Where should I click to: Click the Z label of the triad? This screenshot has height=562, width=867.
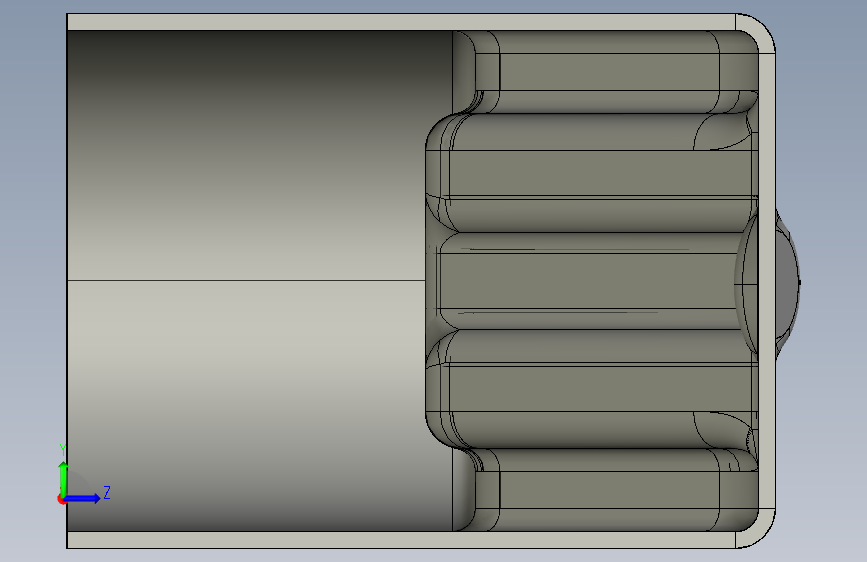[107, 492]
